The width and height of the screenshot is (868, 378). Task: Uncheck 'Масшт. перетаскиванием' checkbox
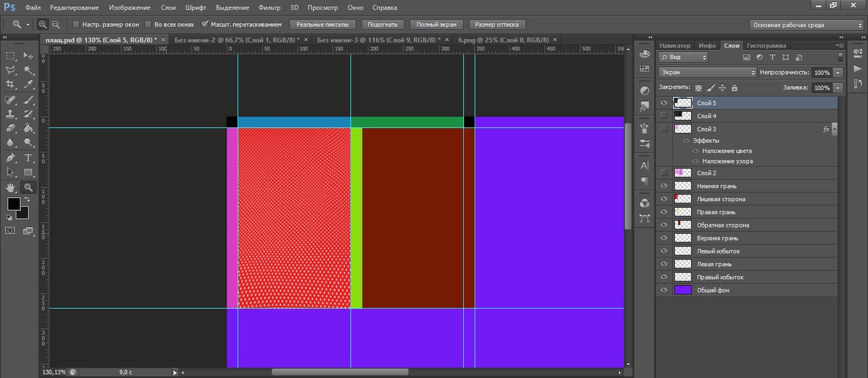205,24
